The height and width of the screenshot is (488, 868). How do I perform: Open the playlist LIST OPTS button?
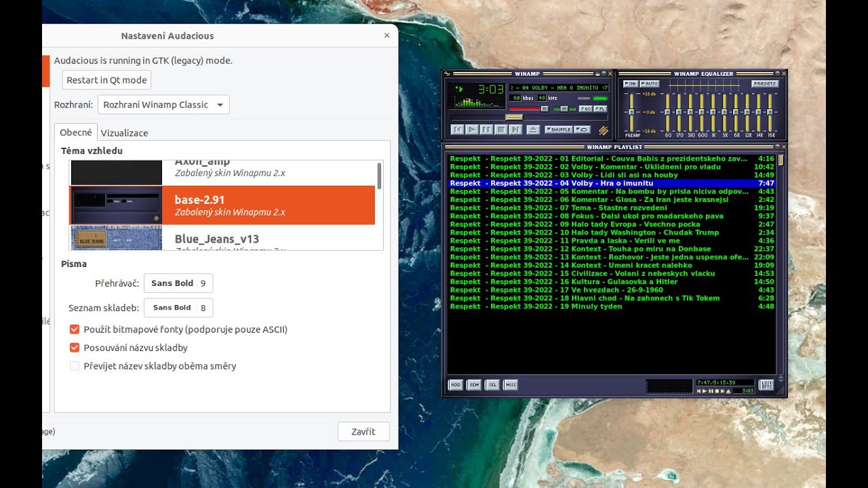(x=766, y=385)
